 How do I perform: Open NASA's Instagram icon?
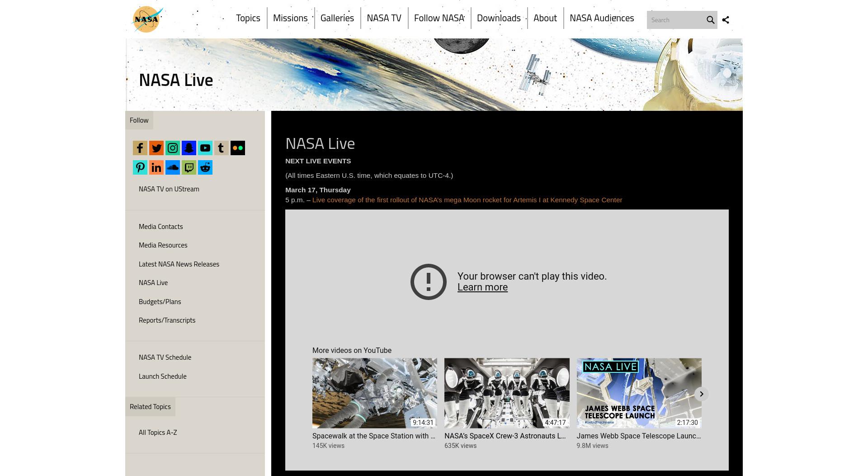click(173, 148)
